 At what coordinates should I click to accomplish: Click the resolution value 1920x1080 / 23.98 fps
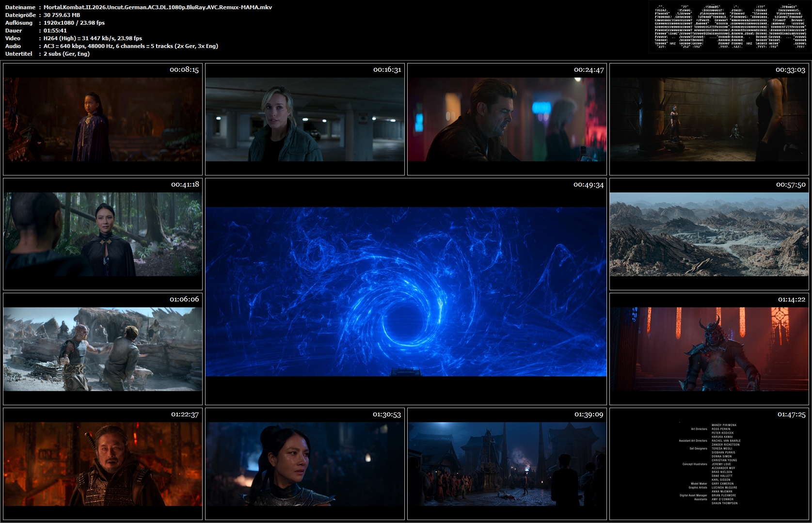(x=74, y=23)
